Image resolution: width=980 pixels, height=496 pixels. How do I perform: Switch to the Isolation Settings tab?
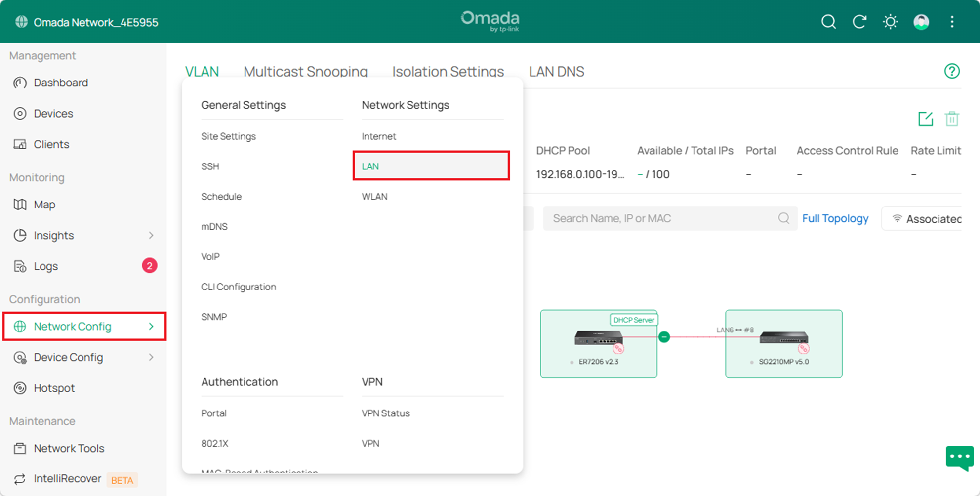(x=448, y=71)
